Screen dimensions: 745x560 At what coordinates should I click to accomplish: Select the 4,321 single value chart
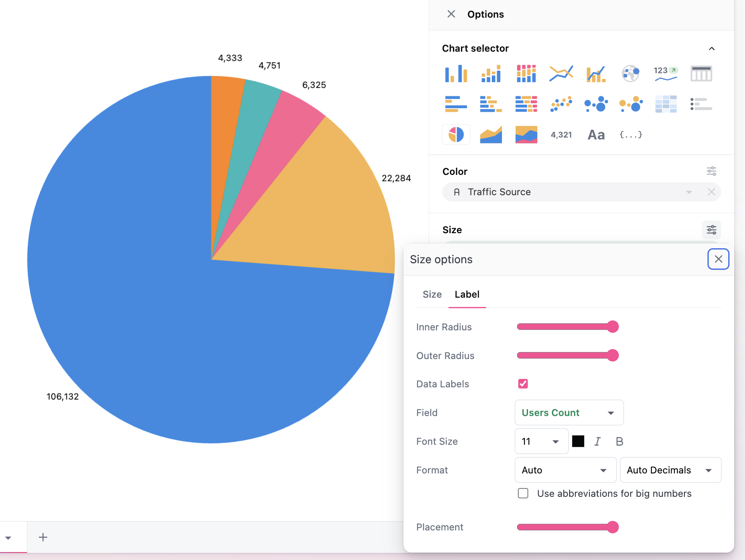pyautogui.click(x=561, y=135)
